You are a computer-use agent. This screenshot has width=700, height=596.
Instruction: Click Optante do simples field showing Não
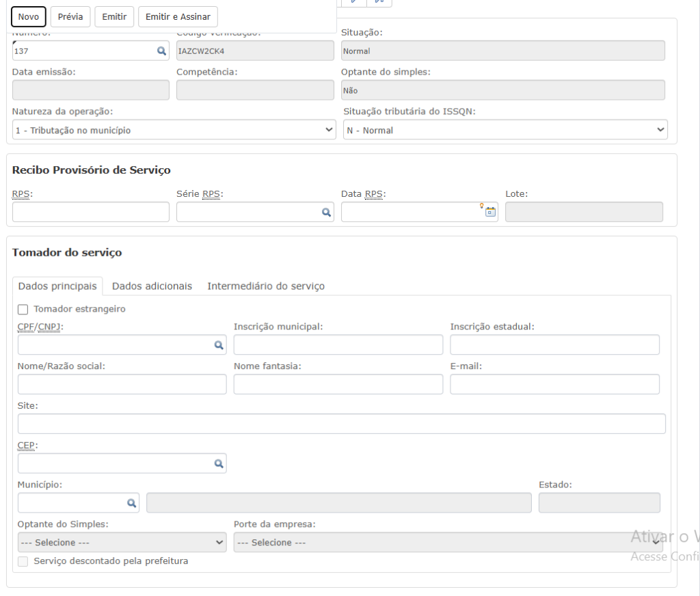[x=502, y=90]
